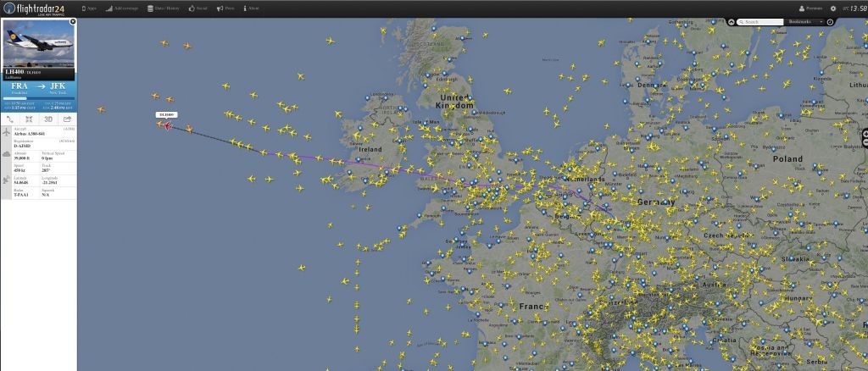Zoom in the map with plus button

tap(865, 135)
